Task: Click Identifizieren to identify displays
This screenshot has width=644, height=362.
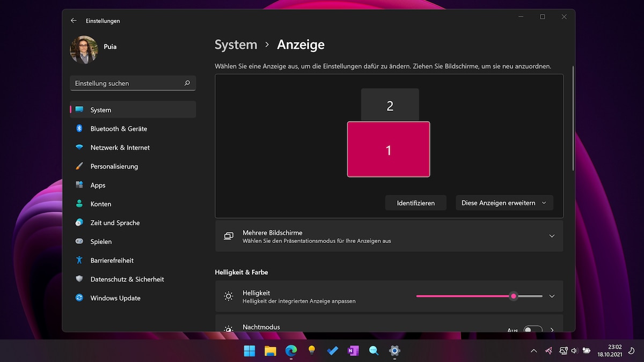Action: pos(415,203)
